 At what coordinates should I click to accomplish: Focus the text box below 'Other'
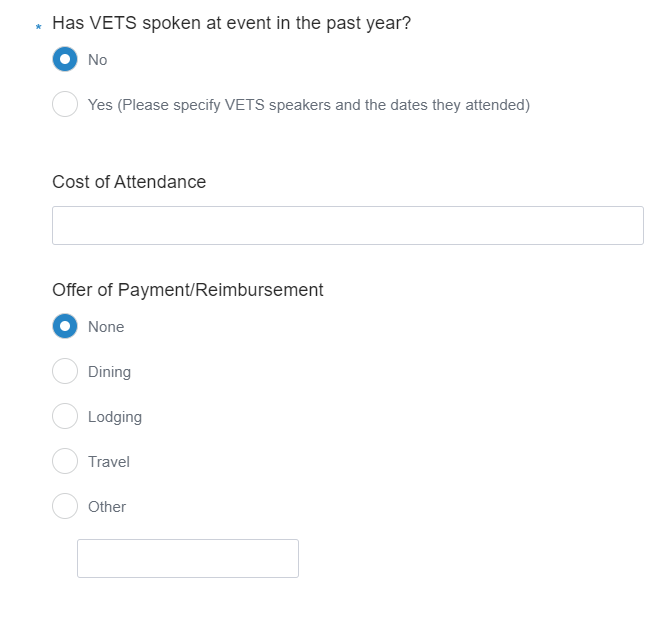pos(188,558)
